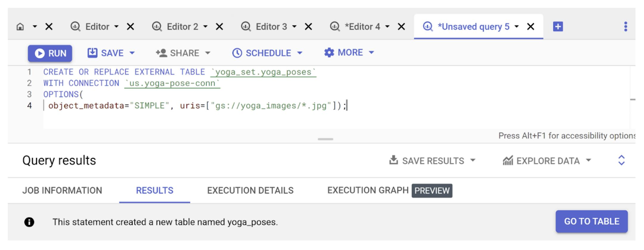
Task: Select the RESULTS tab
Action: (x=155, y=190)
